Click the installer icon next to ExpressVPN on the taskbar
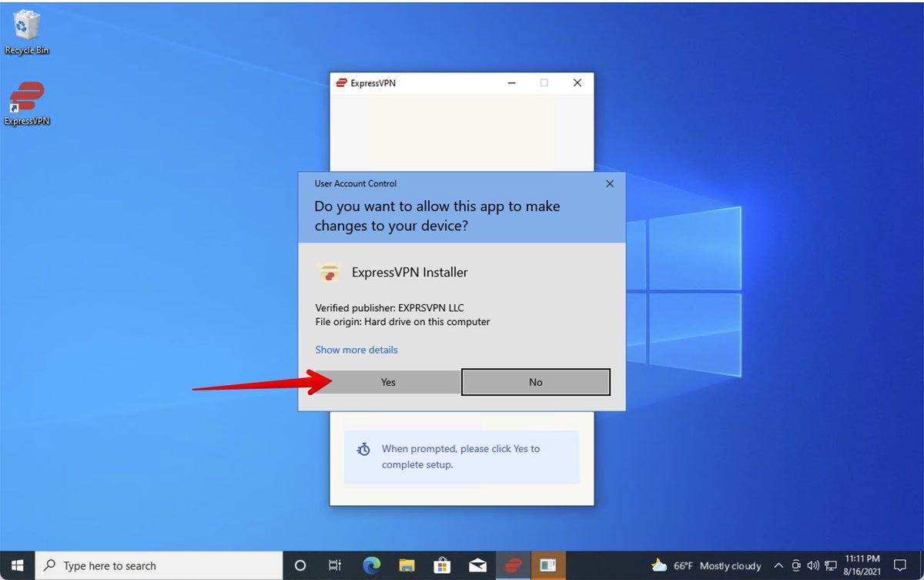924x580 pixels. tap(548, 565)
